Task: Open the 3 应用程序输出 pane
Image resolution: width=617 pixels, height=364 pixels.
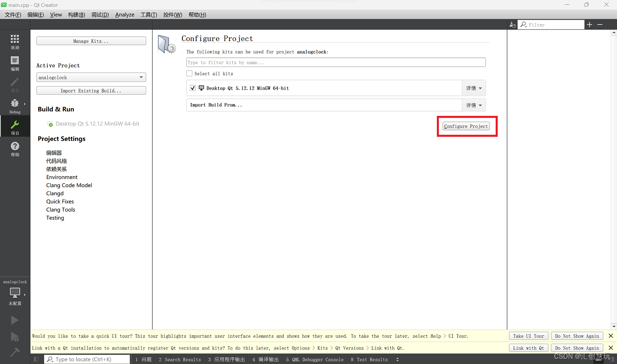Action: [x=226, y=359]
